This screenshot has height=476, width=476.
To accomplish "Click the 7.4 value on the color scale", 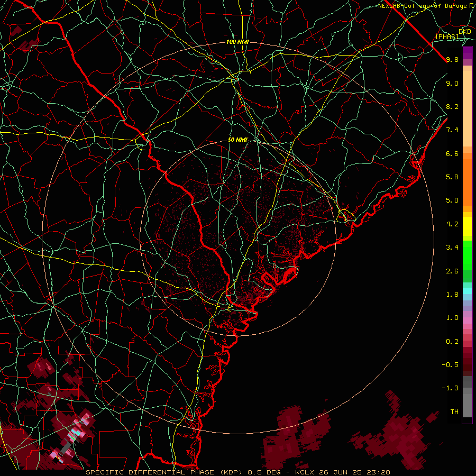I will pos(452,130).
